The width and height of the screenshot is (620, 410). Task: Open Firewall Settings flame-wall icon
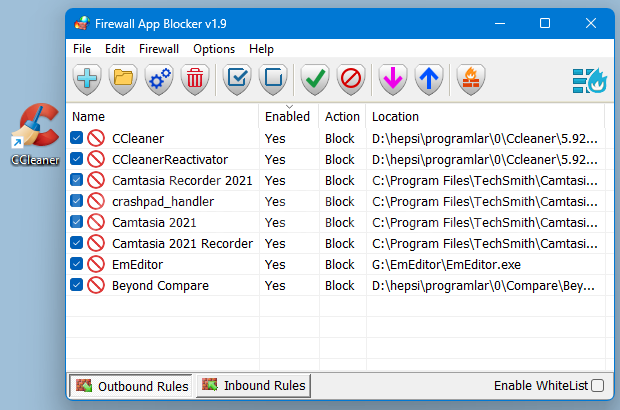(471, 79)
